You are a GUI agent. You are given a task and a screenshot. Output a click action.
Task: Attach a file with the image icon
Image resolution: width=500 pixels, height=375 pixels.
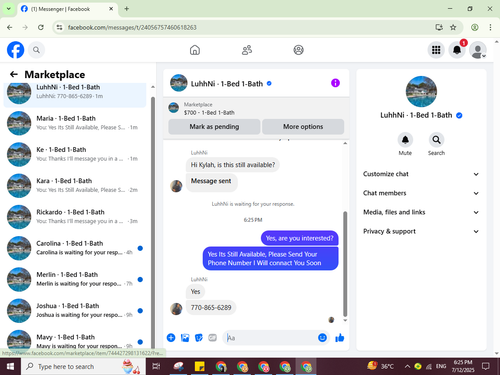[185, 338]
